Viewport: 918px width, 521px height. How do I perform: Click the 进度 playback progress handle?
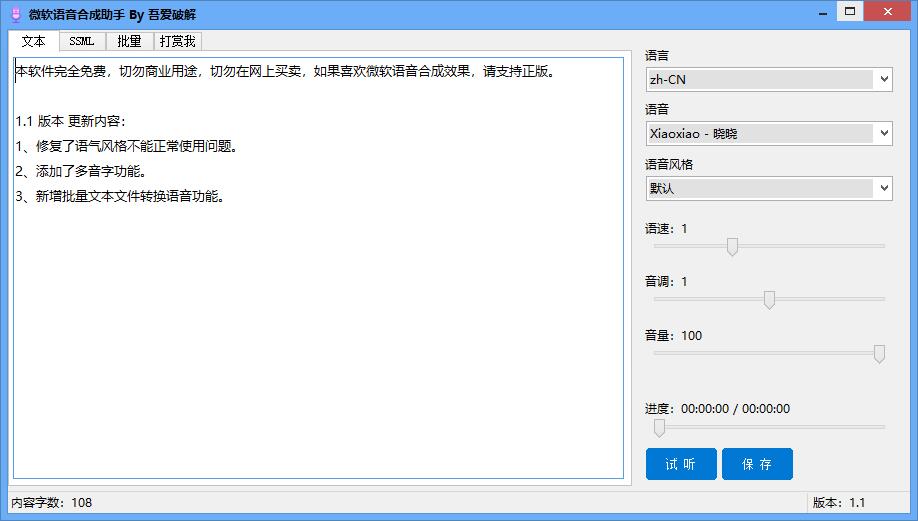click(x=659, y=428)
